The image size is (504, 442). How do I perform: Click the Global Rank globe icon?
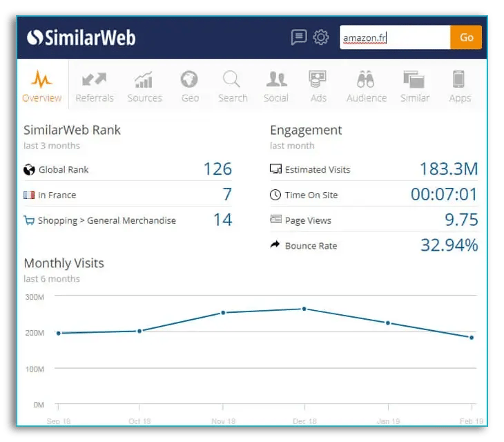29,169
